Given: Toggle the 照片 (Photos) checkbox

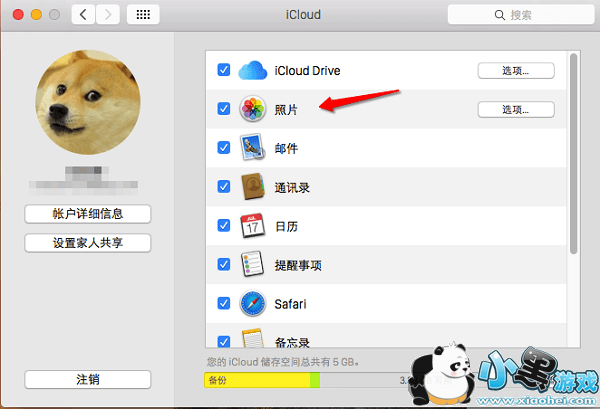Looking at the screenshot, I should pyautogui.click(x=224, y=109).
